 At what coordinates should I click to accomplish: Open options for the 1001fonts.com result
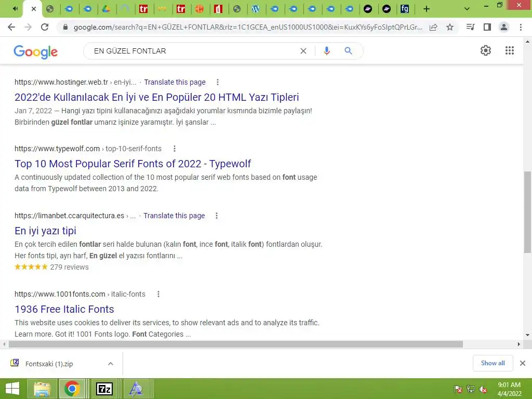point(158,294)
